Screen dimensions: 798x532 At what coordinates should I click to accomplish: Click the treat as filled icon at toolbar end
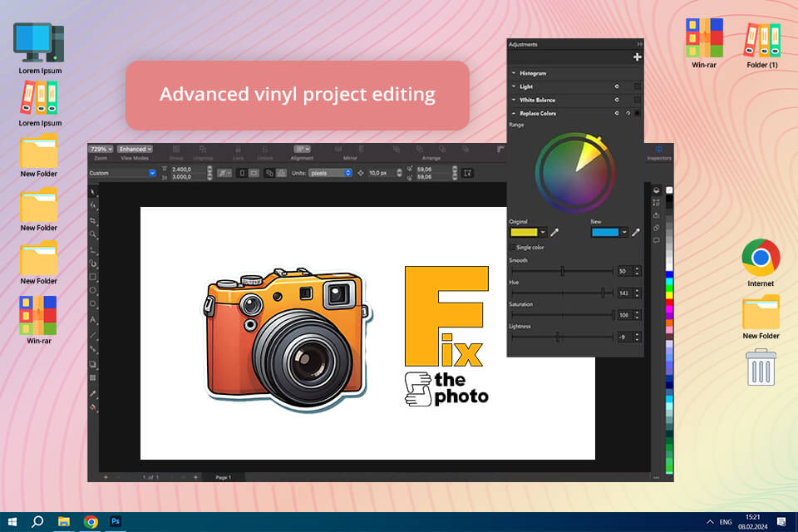click(468, 173)
